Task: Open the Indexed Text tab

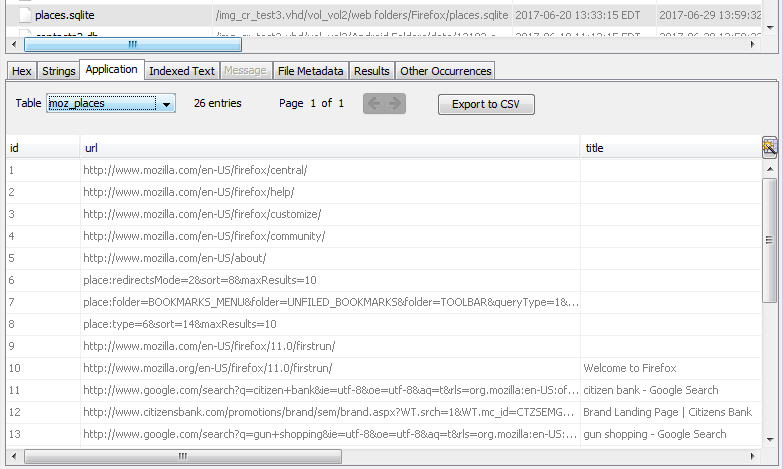Action: [x=182, y=71]
